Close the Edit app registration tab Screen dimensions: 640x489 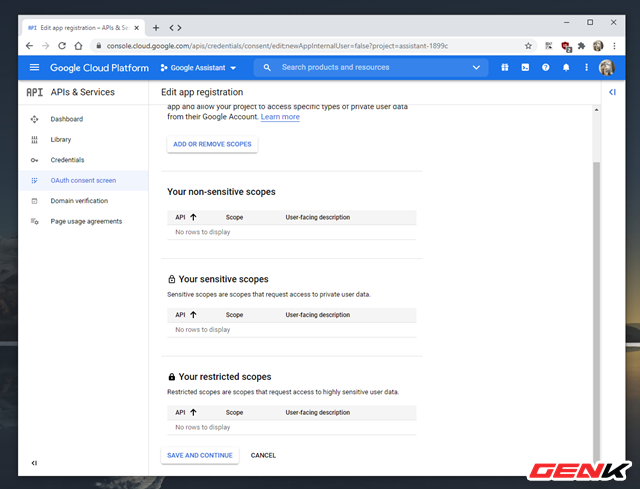(137, 28)
